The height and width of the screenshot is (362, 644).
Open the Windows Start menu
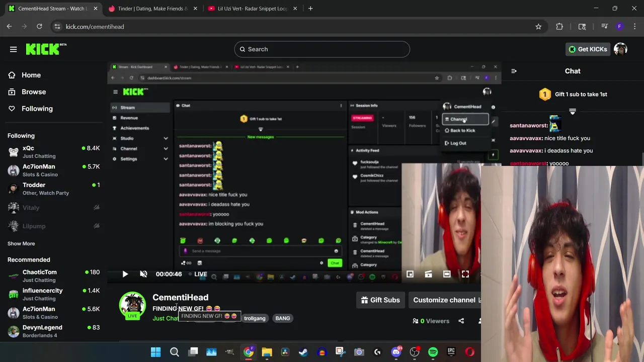click(x=155, y=352)
